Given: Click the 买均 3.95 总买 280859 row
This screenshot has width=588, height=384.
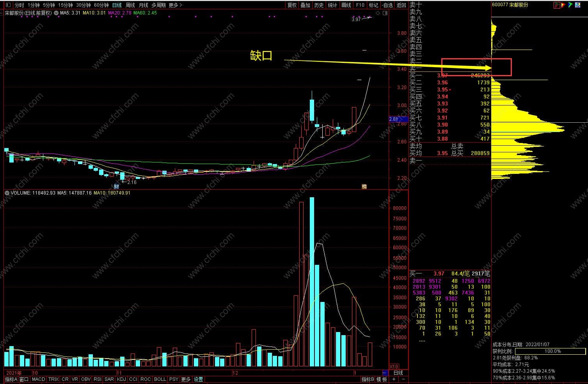Looking at the screenshot, I should coord(449,153).
